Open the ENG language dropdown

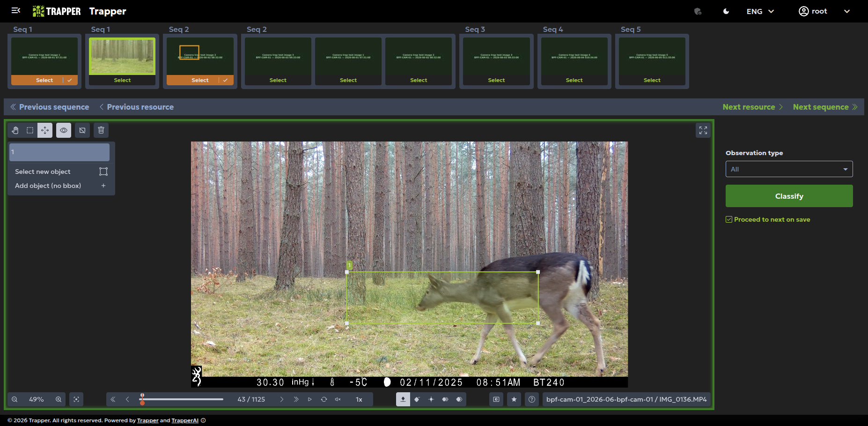pos(760,11)
